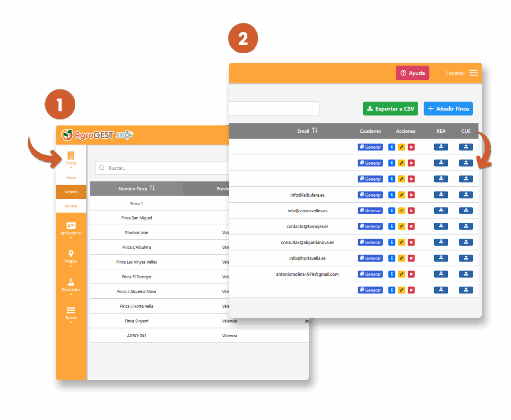The image size is (511, 420).
Task: Sort table by Email column arrows
Action: click(x=315, y=131)
